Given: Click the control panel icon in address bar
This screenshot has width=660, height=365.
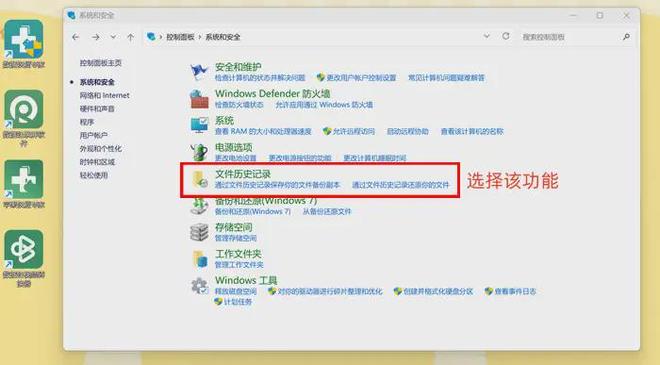Looking at the screenshot, I should coord(151,37).
